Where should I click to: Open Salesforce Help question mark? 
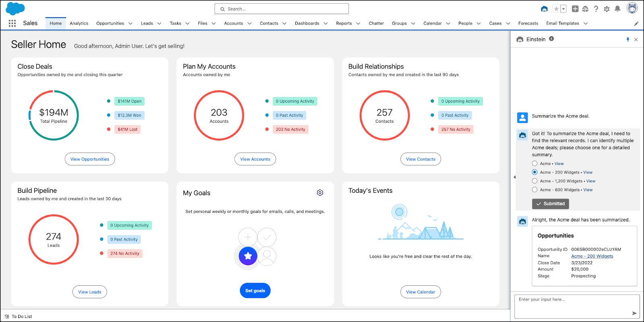coord(596,9)
